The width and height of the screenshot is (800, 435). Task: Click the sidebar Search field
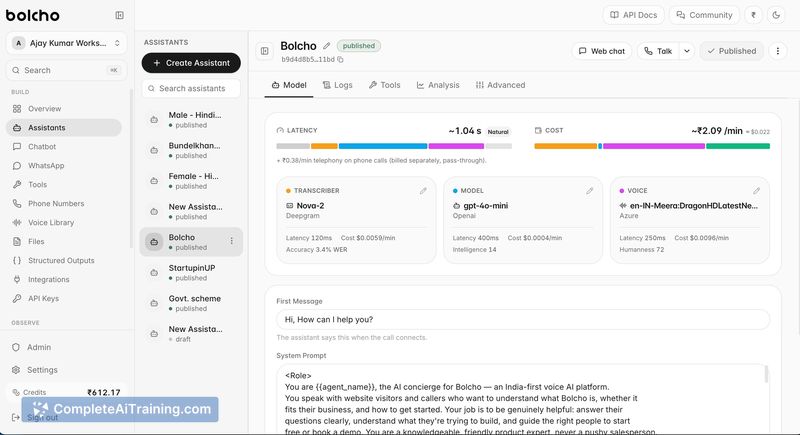pyautogui.click(x=66, y=70)
